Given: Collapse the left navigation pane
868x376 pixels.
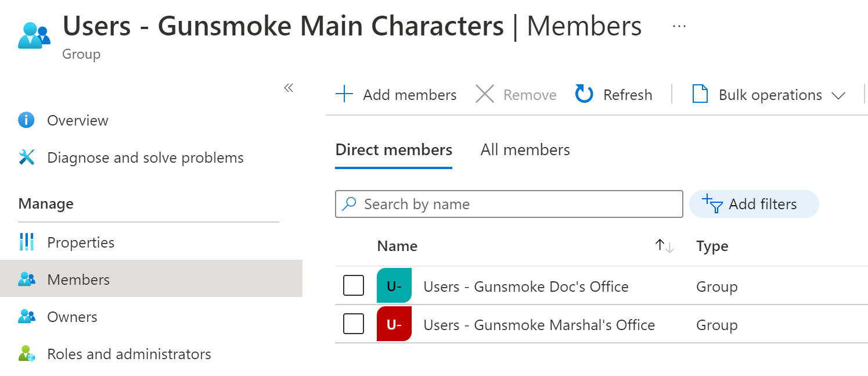Looking at the screenshot, I should (289, 87).
